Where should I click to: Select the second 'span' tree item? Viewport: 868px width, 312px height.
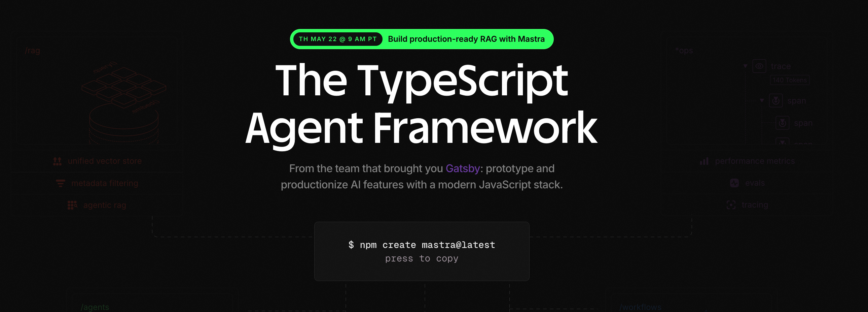(803, 123)
